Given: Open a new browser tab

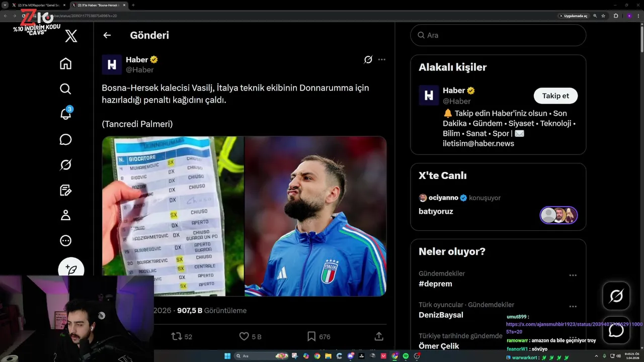Looking at the screenshot, I should pos(133,5).
